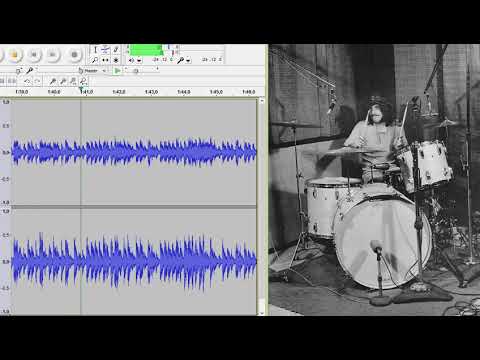Click the Silence audio toolbar button

point(12,81)
